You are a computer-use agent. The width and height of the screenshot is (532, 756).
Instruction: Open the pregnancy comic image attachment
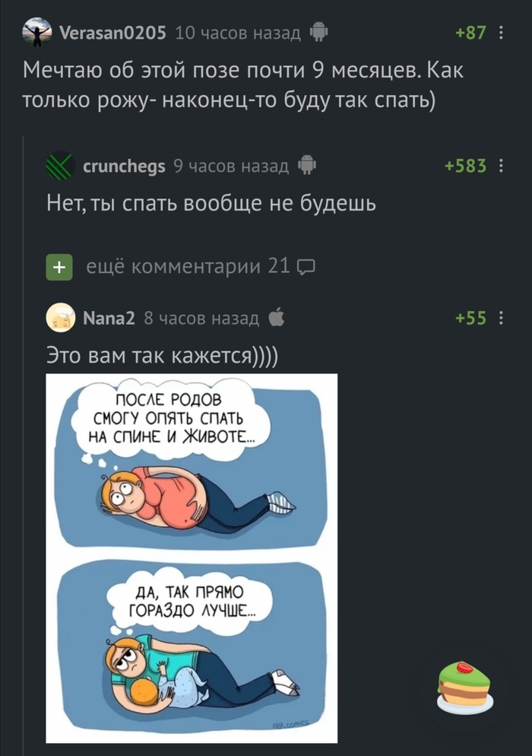192,558
